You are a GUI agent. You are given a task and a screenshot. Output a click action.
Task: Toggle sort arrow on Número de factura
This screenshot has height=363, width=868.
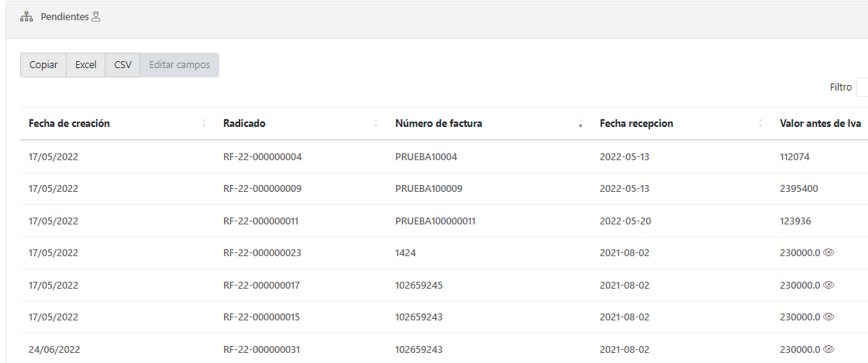(580, 124)
